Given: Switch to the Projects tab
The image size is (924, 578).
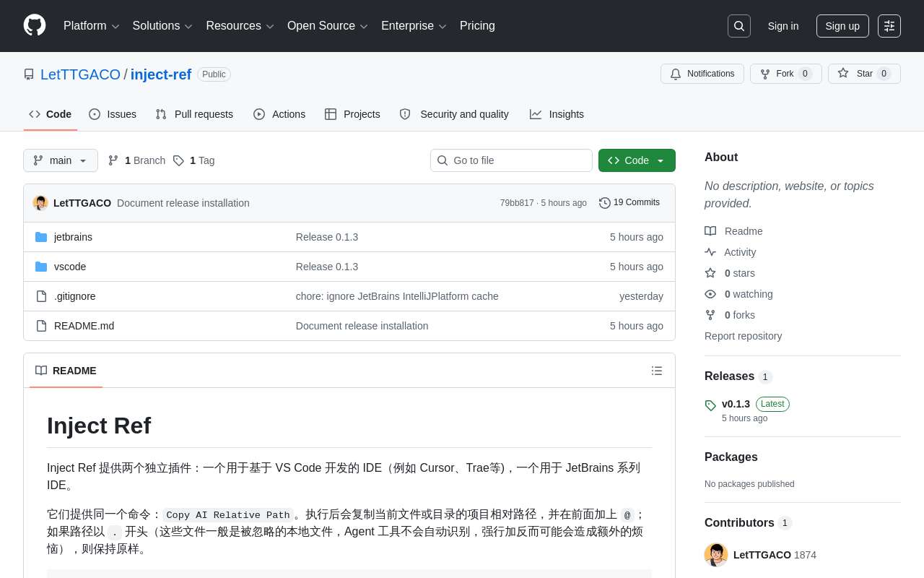Looking at the screenshot, I should point(352,114).
